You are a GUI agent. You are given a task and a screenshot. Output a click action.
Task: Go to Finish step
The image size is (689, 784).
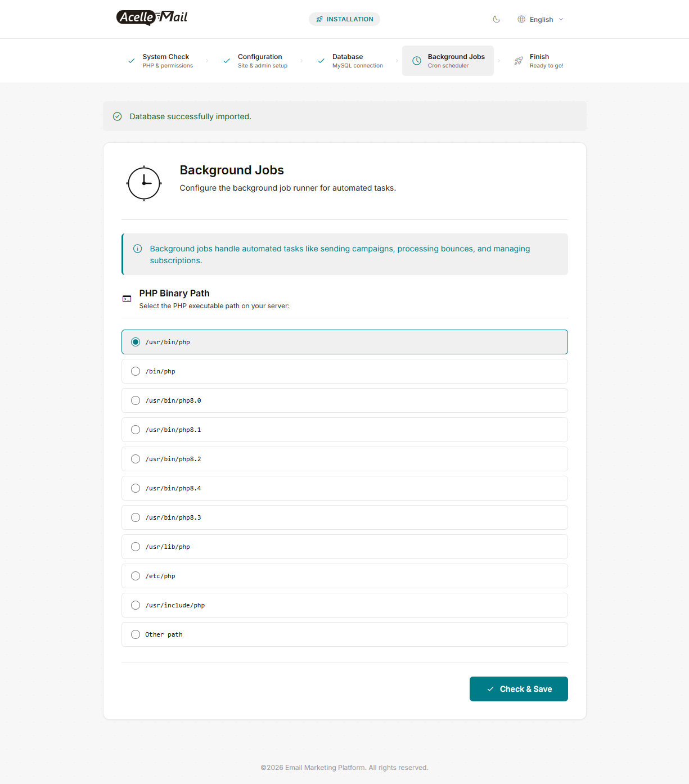(539, 61)
